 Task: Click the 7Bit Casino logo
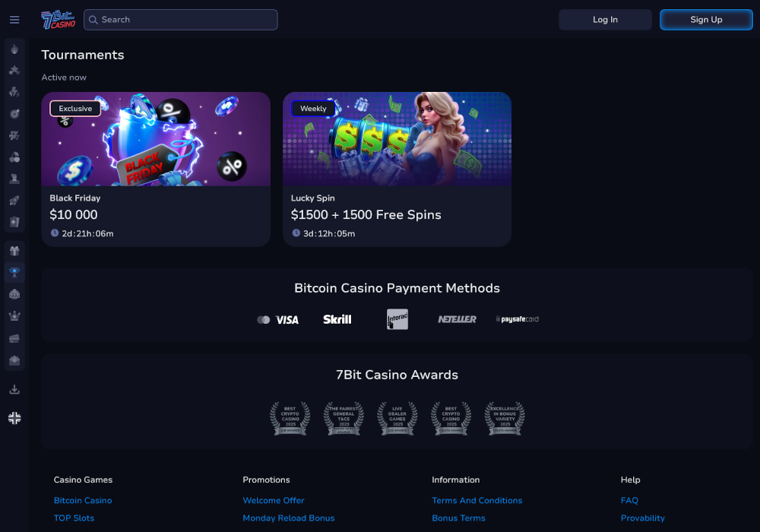point(59,20)
